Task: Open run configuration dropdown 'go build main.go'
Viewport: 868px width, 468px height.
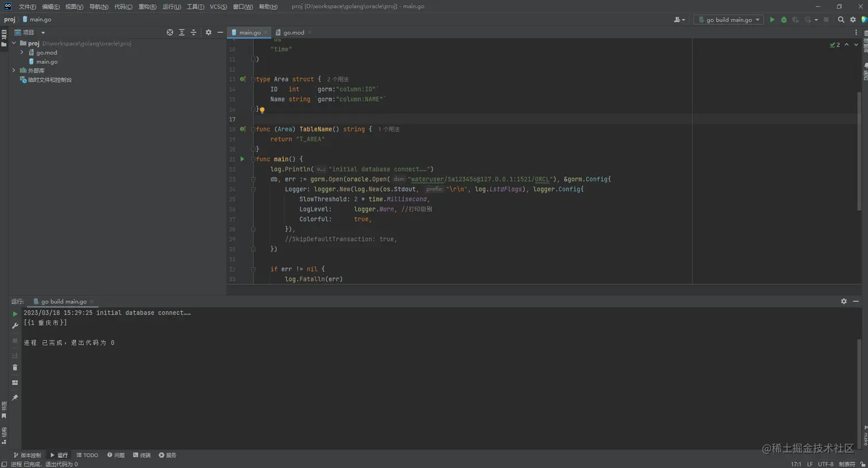Action: tap(728, 20)
